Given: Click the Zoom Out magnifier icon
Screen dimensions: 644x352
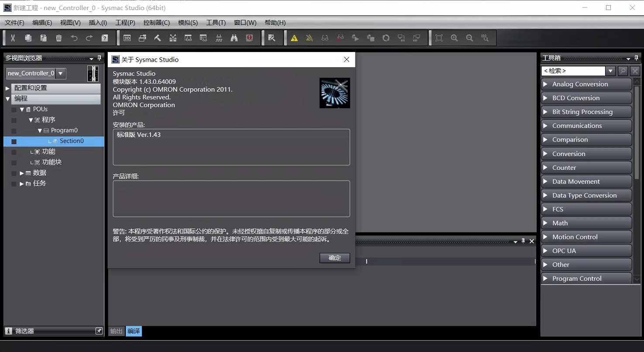Looking at the screenshot, I should (x=469, y=38).
